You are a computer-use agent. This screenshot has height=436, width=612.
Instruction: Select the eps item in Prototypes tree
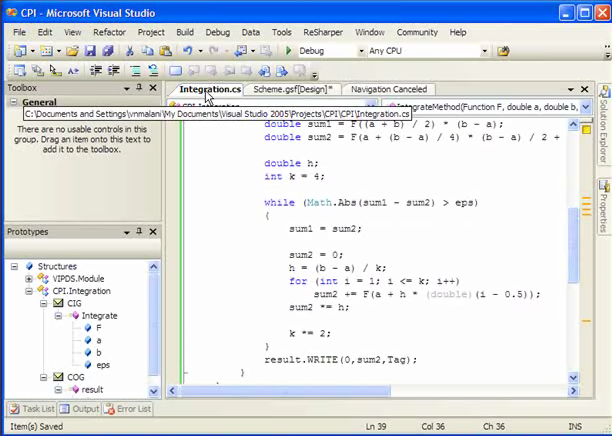(x=103, y=364)
